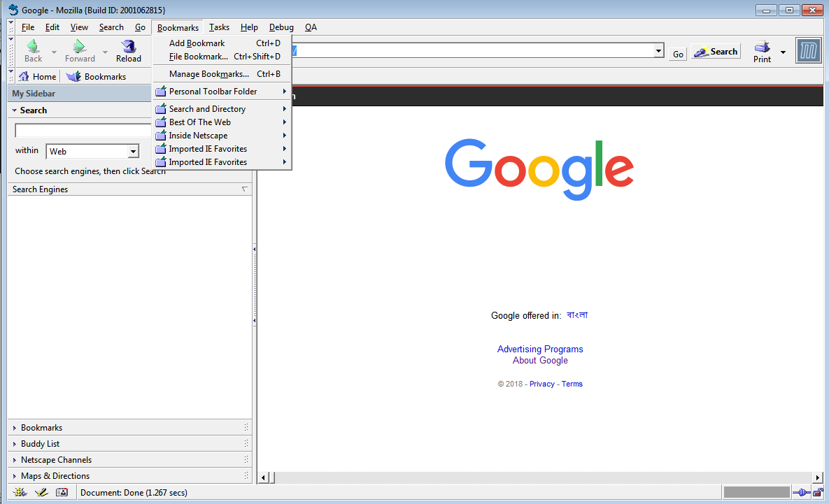Launch Composer from the status bar icon
Viewport: 829px width, 504px height.
(41, 492)
